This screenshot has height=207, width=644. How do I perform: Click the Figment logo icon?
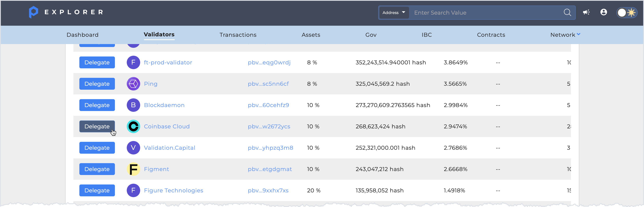pos(133,169)
